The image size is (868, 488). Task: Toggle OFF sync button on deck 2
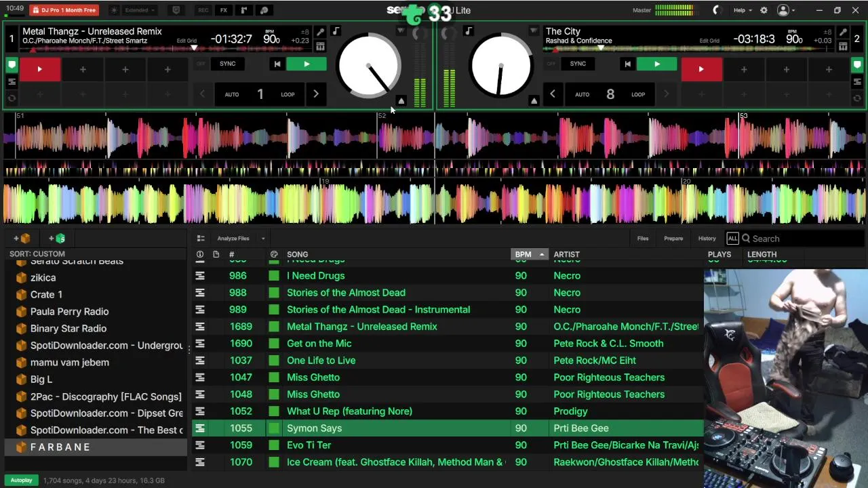click(x=551, y=64)
